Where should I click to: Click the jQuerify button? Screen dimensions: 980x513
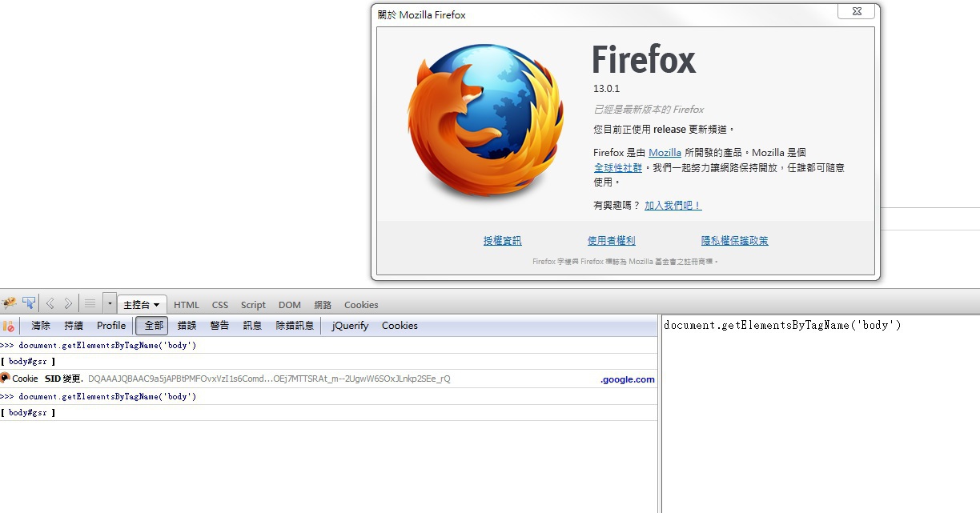pyautogui.click(x=350, y=326)
